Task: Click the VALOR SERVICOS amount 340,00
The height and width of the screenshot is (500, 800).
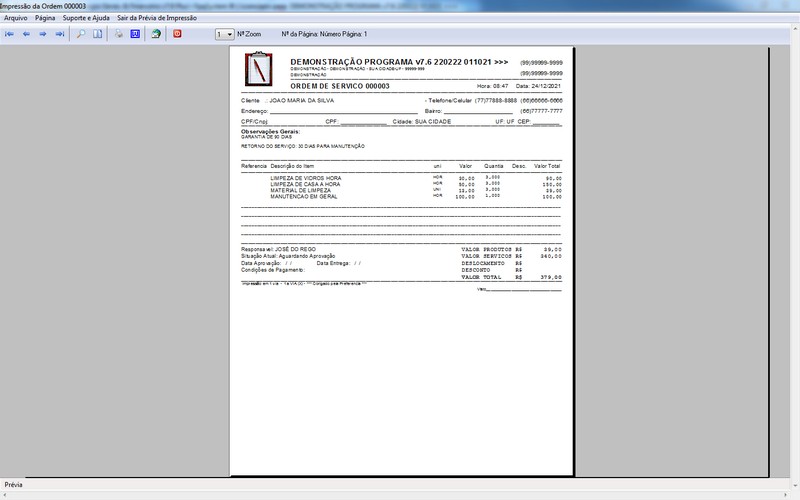Action: click(551, 256)
